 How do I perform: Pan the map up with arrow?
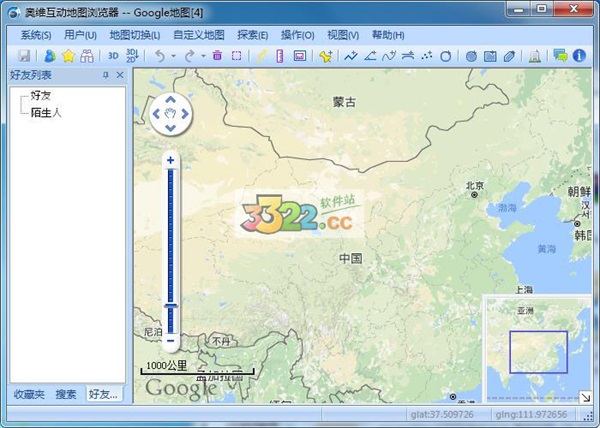click(x=171, y=100)
